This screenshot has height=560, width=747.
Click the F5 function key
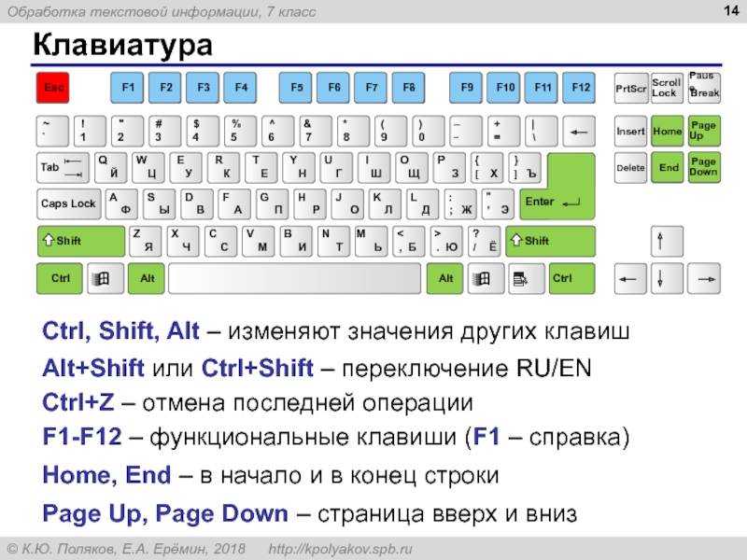pyautogui.click(x=296, y=88)
